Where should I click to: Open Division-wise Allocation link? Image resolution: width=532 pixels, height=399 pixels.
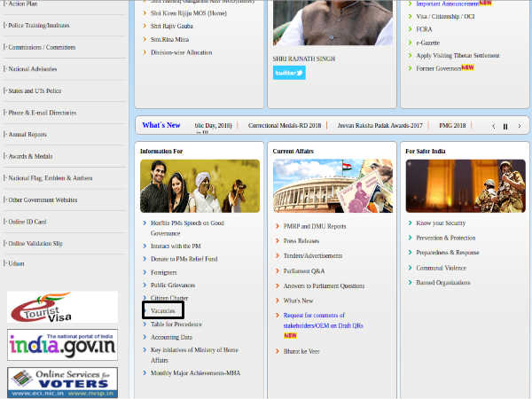point(182,52)
